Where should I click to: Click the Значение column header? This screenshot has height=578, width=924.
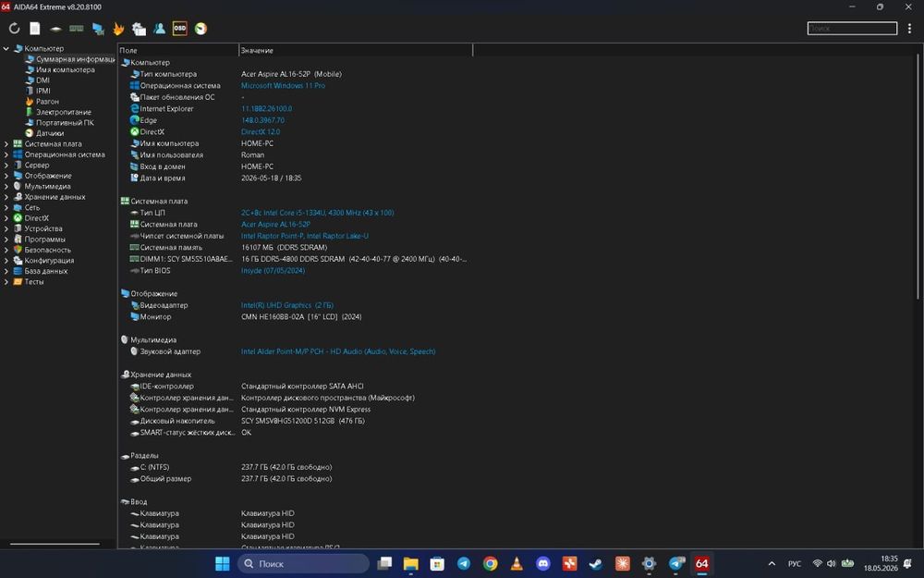click(x=356, y=50)
